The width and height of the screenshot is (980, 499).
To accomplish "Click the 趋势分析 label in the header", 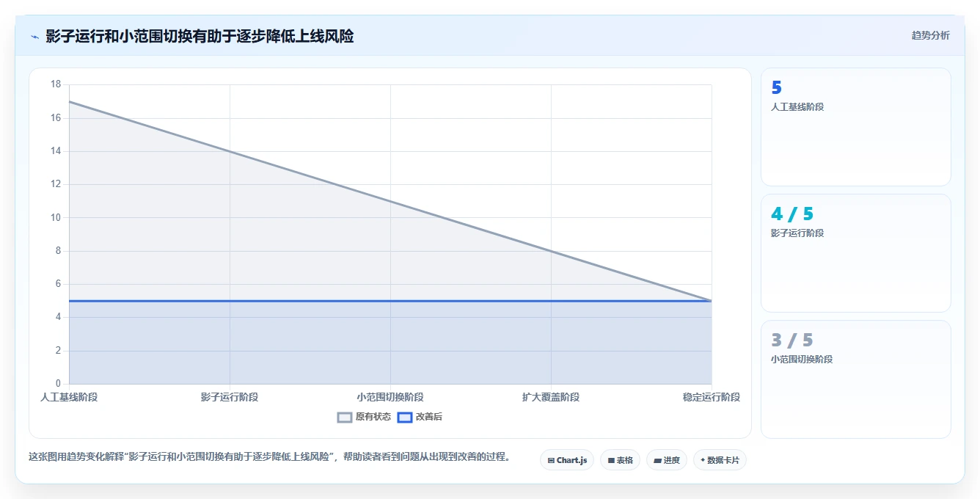I will tap(930, 35).
